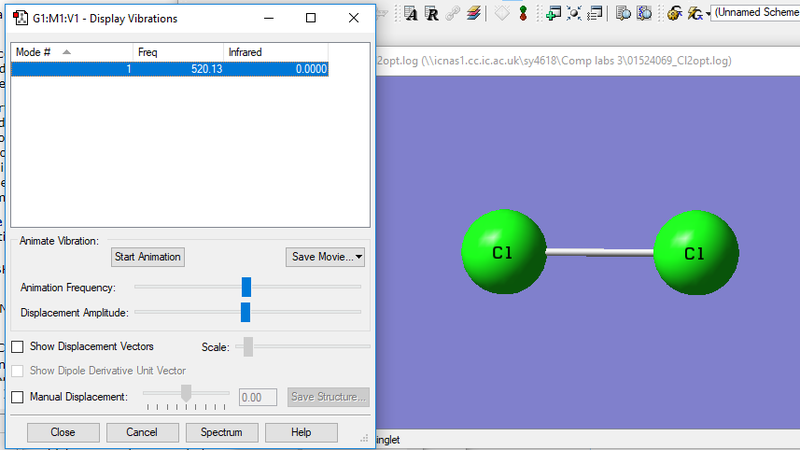Click the Connection Editor chain-link icon
Image resolution: width=800 pixels, height=450 pixels.
click(x=453, y=13)
